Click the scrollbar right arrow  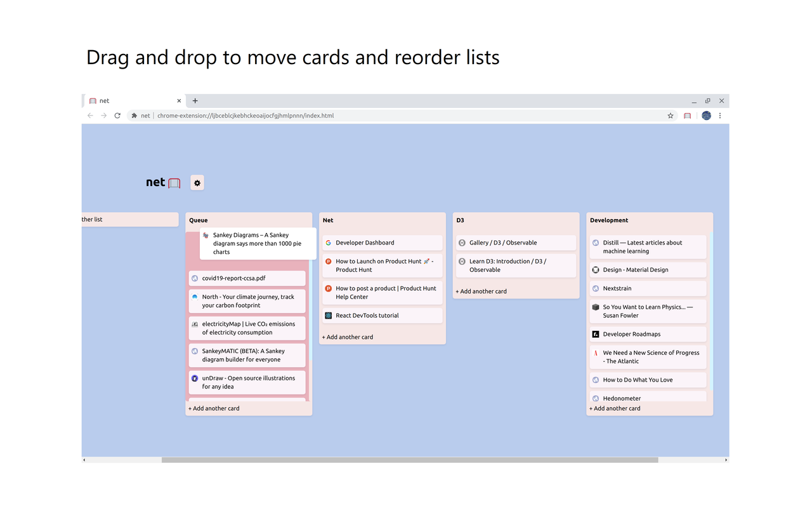tap(726, 460)
